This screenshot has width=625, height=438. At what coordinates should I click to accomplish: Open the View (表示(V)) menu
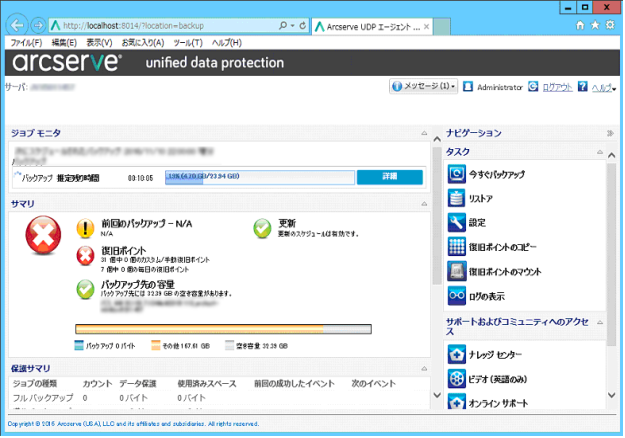tap(99, 43)
